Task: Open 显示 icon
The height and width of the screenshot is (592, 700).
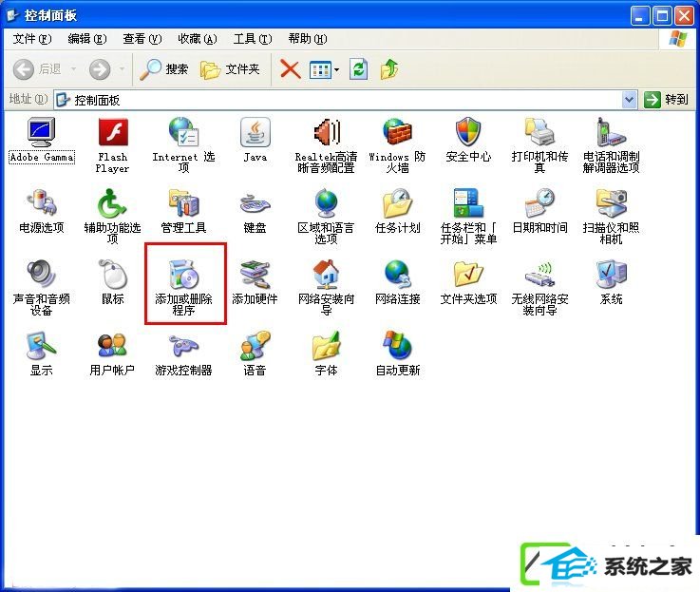Action: (42, 345)
